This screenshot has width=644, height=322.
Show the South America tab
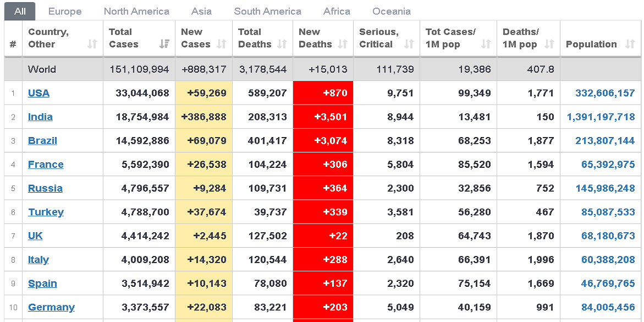pos(267,12)
